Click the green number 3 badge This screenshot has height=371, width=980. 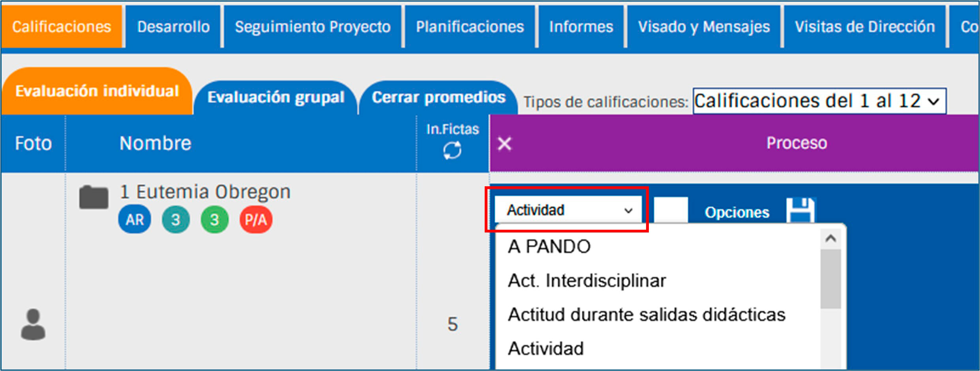click(x=214, y=219)
